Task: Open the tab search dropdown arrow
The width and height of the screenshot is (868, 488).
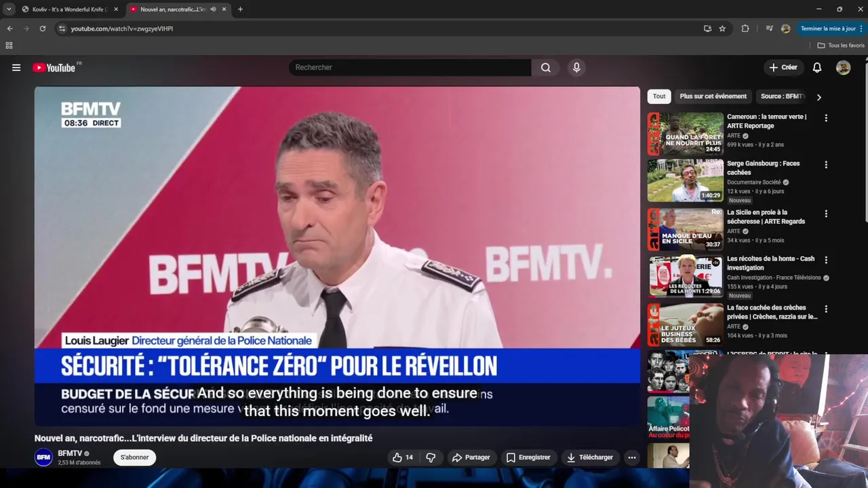Action: click(9, 9)
